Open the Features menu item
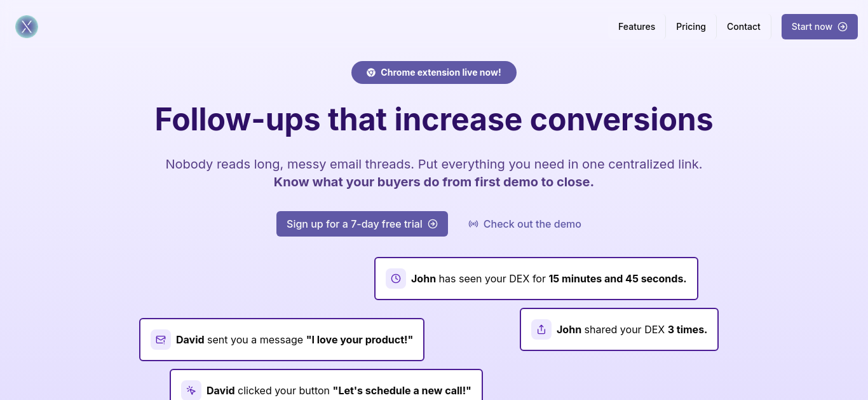 point(636,27)
